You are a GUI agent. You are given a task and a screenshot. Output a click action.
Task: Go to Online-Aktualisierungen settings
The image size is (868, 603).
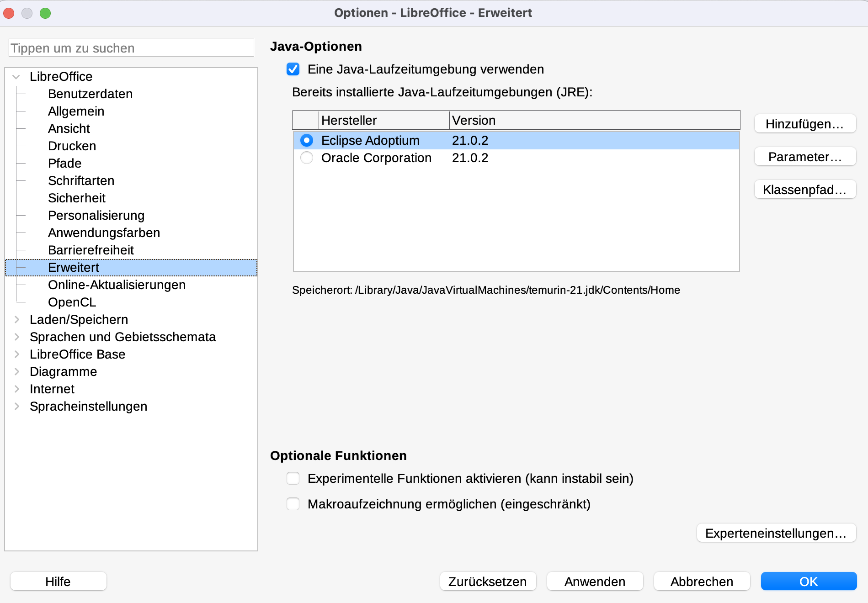coord(117,285)
